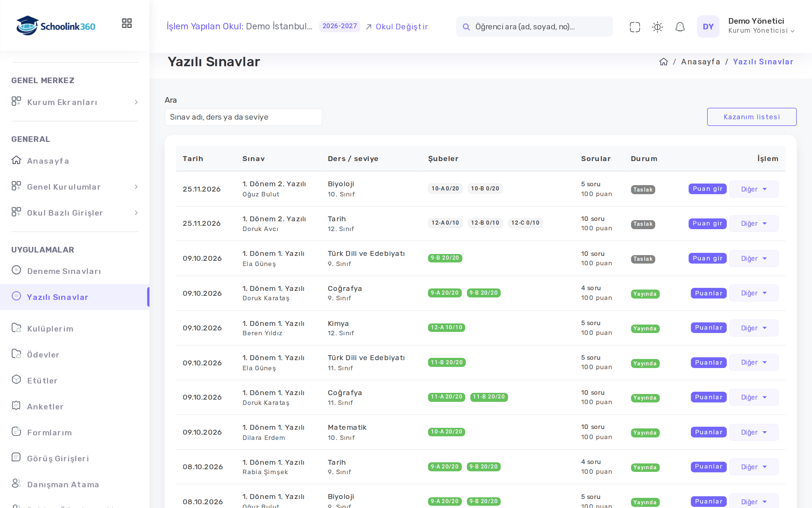
Task: Open notifications bell
Action: tap(680, 27)
